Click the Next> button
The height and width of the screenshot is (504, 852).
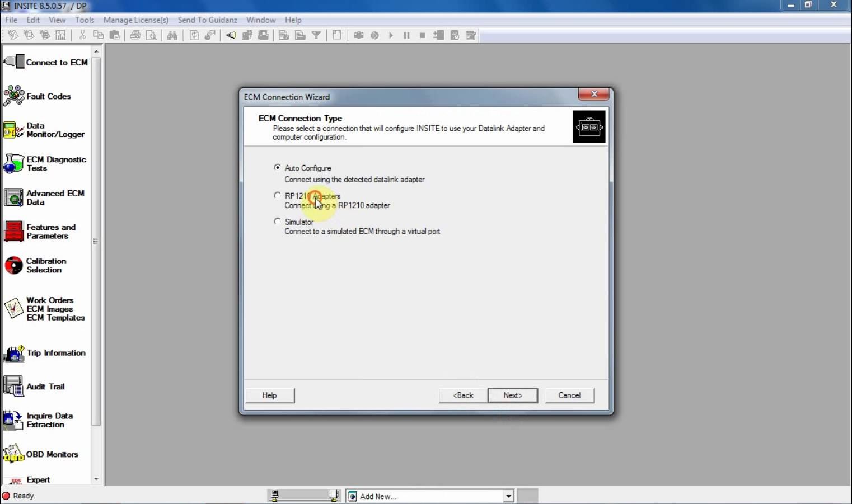coord(513,395)
